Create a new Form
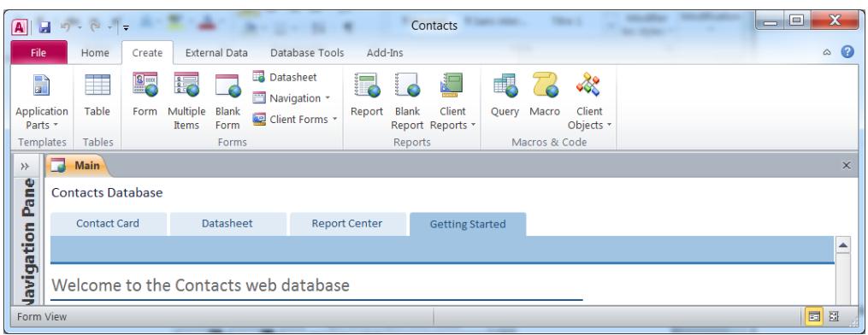 [x=145, y=95]
